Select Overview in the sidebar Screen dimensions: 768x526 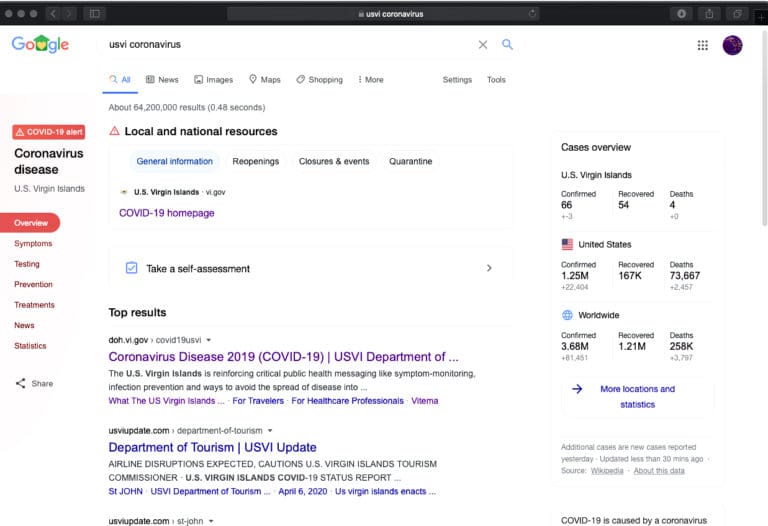pyautogui.click(x=30, y=223)
